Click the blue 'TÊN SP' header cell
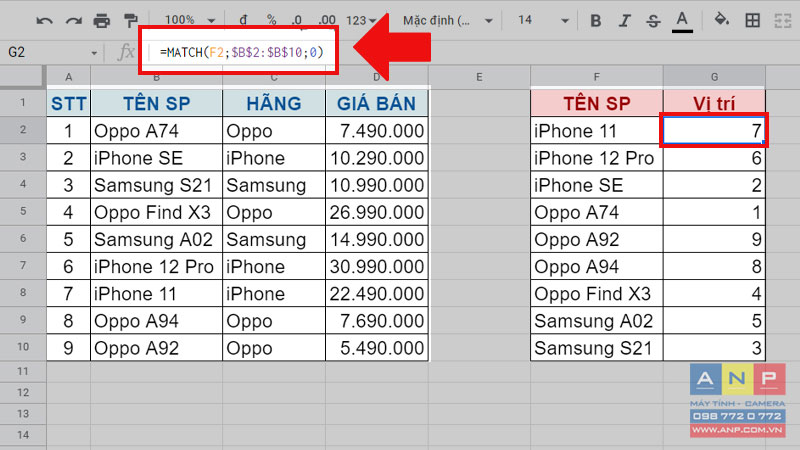The width and height of the screenshot is (800, 450). coord(157,104)
